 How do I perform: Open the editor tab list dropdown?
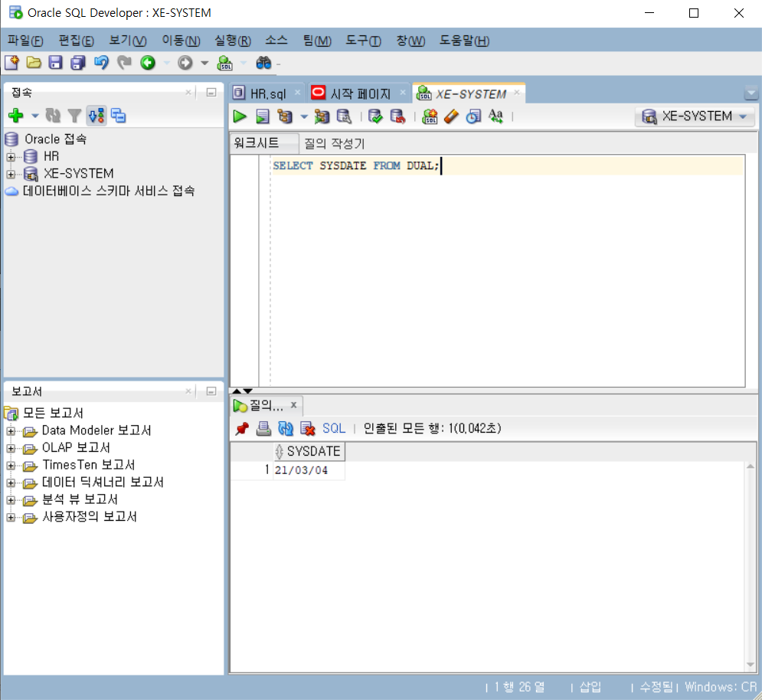click(751, 93)
